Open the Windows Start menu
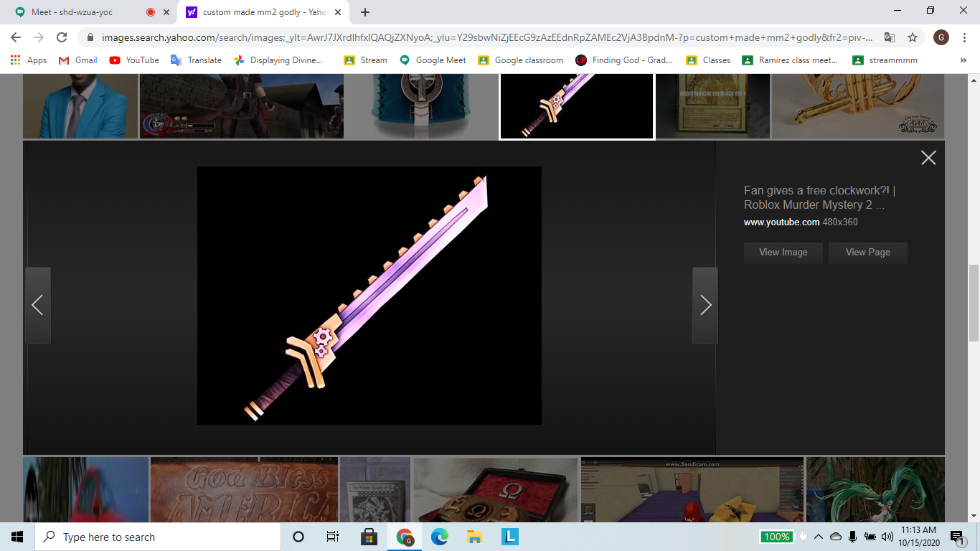The image size is (980, 551). tap(17, 537)
